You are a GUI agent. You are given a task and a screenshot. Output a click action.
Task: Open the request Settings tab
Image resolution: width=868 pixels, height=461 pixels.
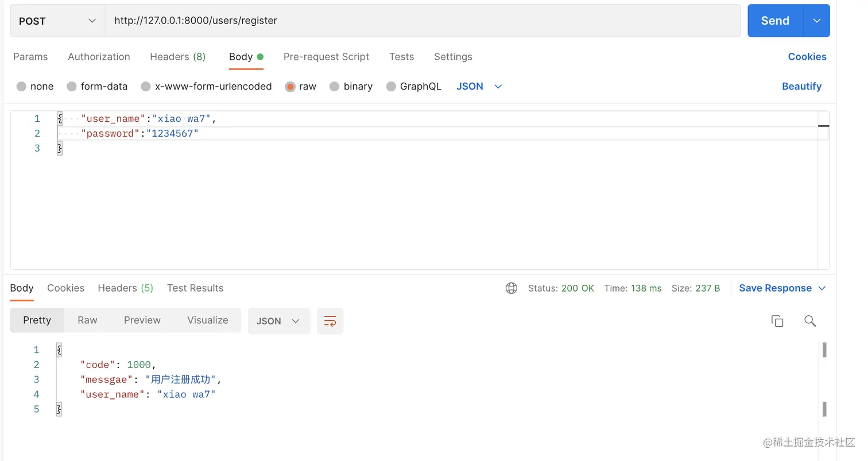pyautogui.click(x=453, y=57)
